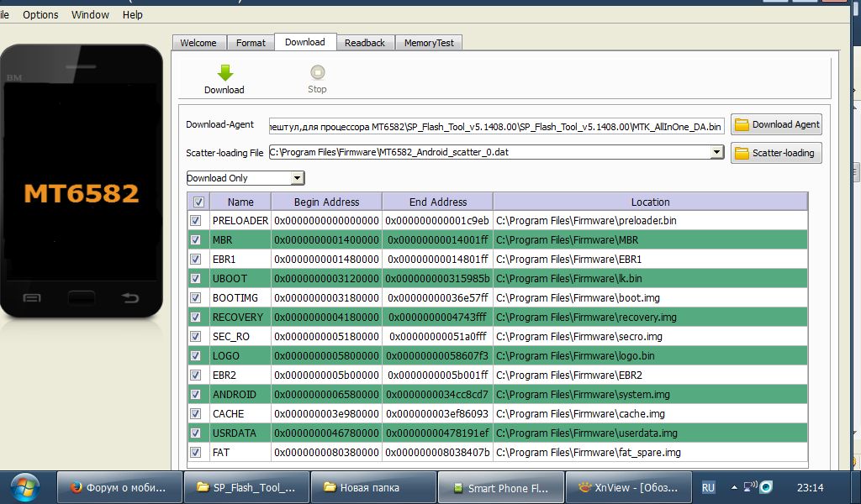Uncheck the USRDATA partition checkbox
861x504 pixels.
click(x=196, y=433)
